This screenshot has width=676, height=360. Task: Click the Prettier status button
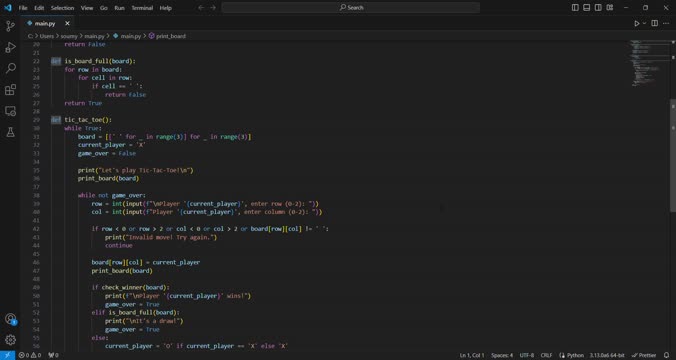(x=644, y=355)
